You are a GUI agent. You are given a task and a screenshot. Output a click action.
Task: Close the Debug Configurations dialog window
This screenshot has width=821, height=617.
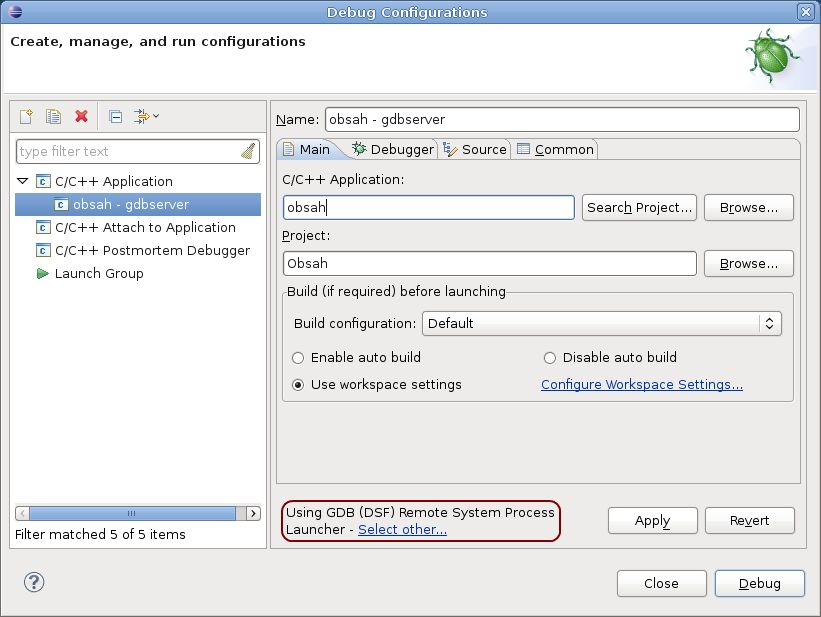coord(806,12)
